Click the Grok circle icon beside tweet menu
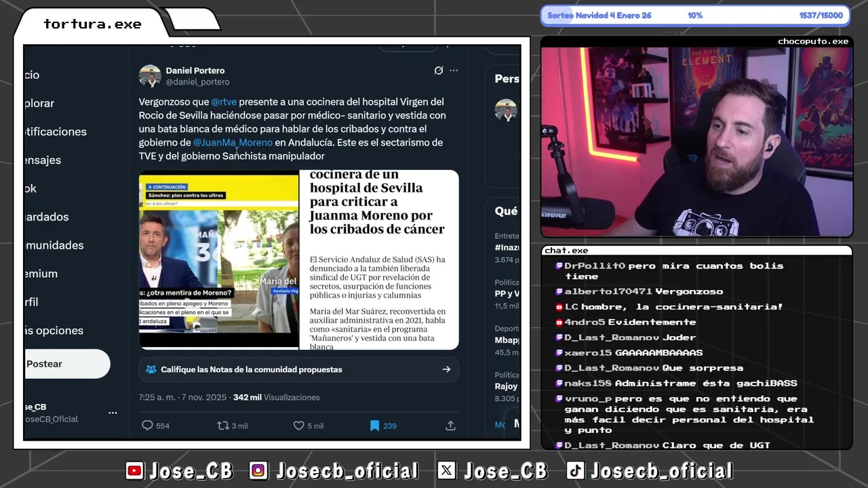 [439, 70]
